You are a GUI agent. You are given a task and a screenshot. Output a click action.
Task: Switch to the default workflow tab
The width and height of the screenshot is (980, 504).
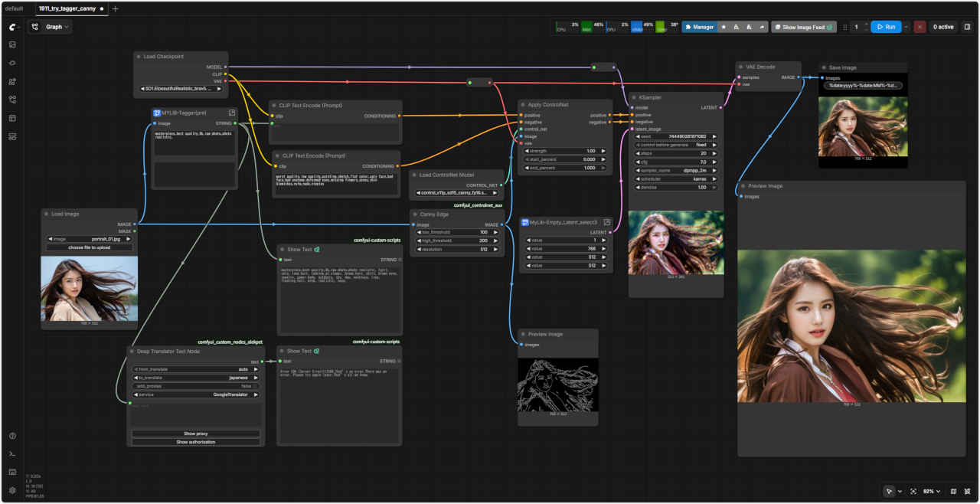(x=15, y=8)
